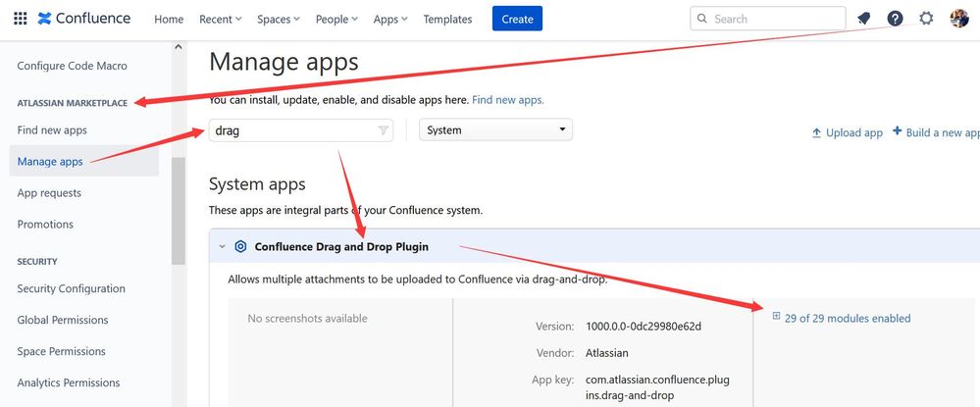
Task: Click the search magnifier icon
Action: click(x=702, y=19)
